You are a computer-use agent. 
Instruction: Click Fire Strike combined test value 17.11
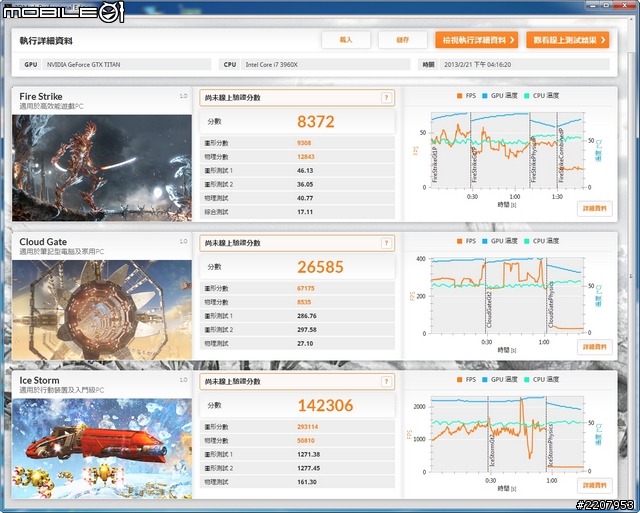point(305,212)
